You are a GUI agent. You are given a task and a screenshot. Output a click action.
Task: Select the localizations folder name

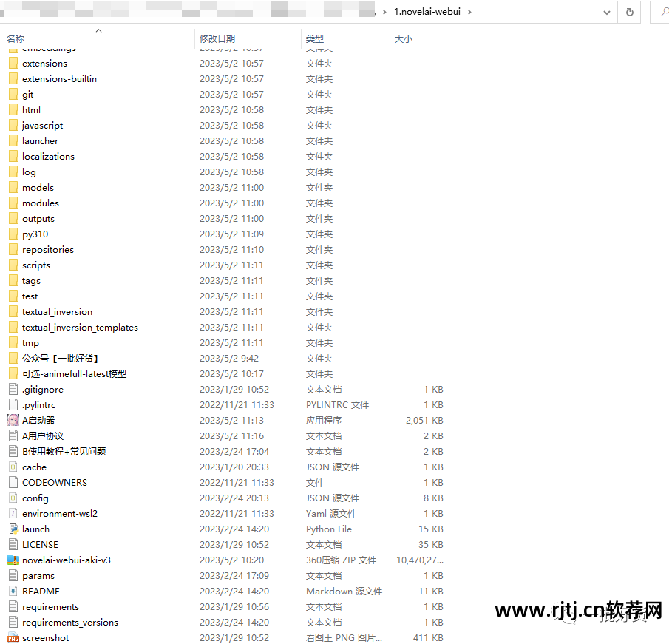click(x=48, y=157)
